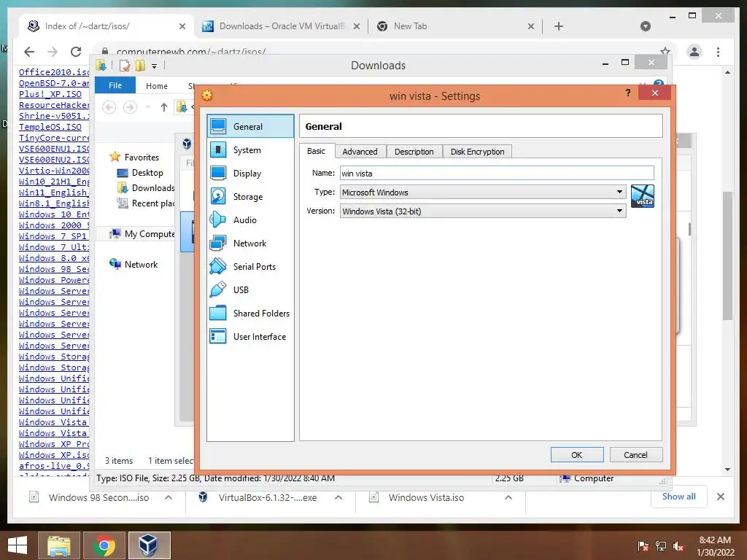The height and width of the screenshot is (560, 747).
Task: Select Desktop in Explorer favorites
Action: tap(147, 172)
